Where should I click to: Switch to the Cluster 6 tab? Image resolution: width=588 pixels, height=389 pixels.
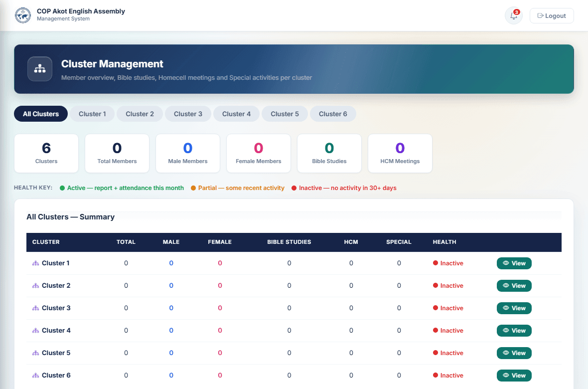click(x=333, y=114)
